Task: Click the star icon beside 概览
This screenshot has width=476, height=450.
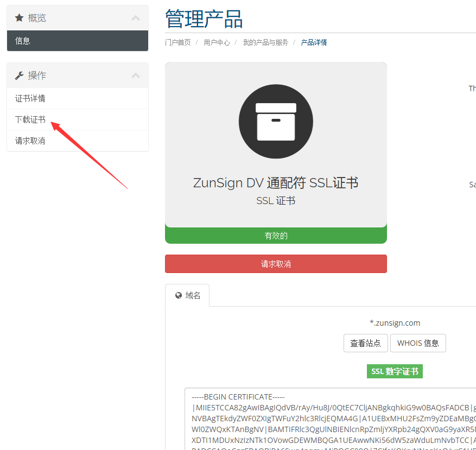Action: 19,18
